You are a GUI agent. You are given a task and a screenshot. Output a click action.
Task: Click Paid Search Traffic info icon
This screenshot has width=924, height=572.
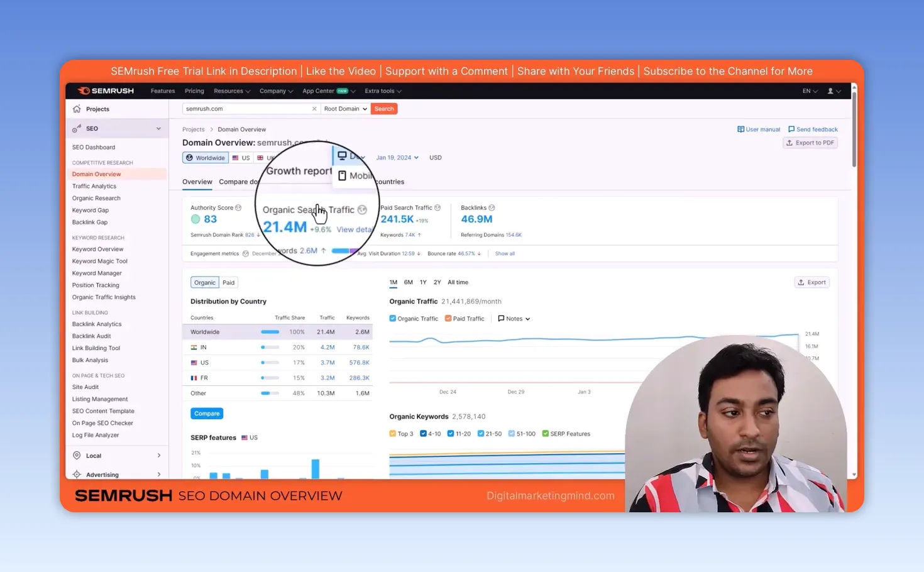pos(437,207)
